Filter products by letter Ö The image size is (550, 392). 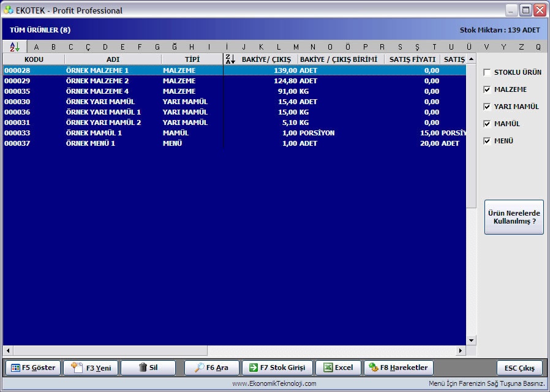click(348, 47)
